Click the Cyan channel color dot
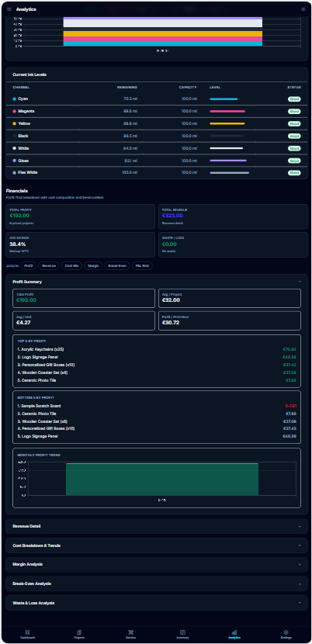The width and height of the screenshot is (312, 644). click(x=15, y=99)
